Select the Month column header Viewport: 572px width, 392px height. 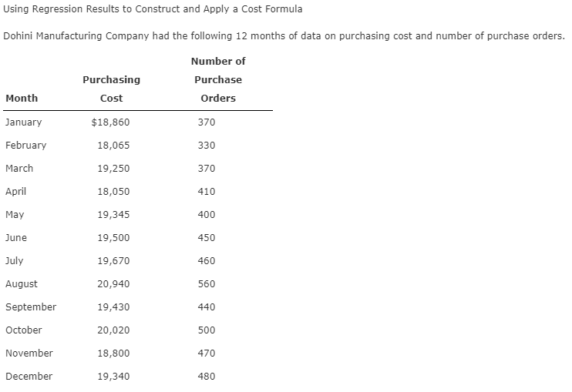22,99
